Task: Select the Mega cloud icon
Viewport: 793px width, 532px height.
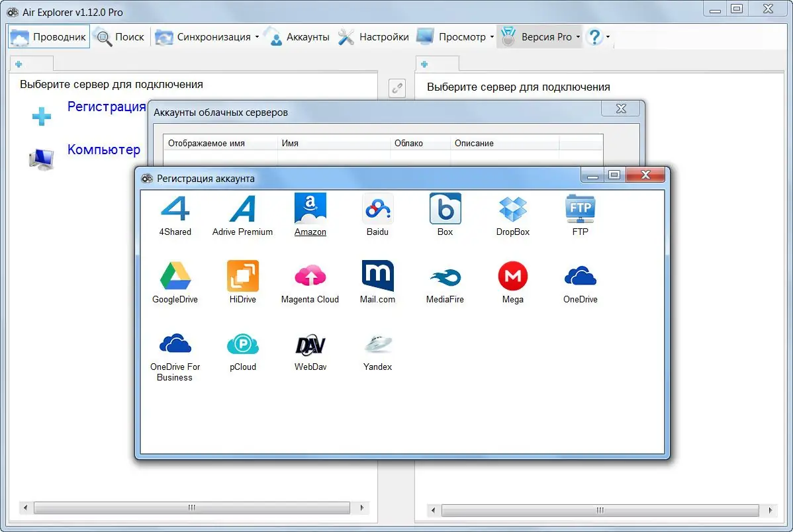Action: point(512,276)
